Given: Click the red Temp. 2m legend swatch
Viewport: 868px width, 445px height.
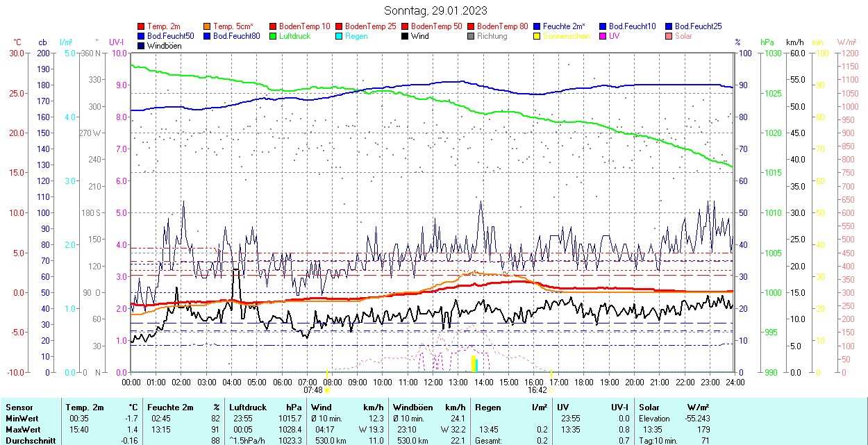Looking at the screenshot, I should point(142,26).
